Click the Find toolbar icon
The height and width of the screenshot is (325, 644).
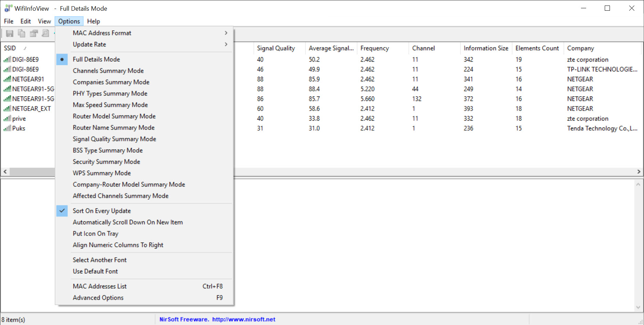coord(45,33)
